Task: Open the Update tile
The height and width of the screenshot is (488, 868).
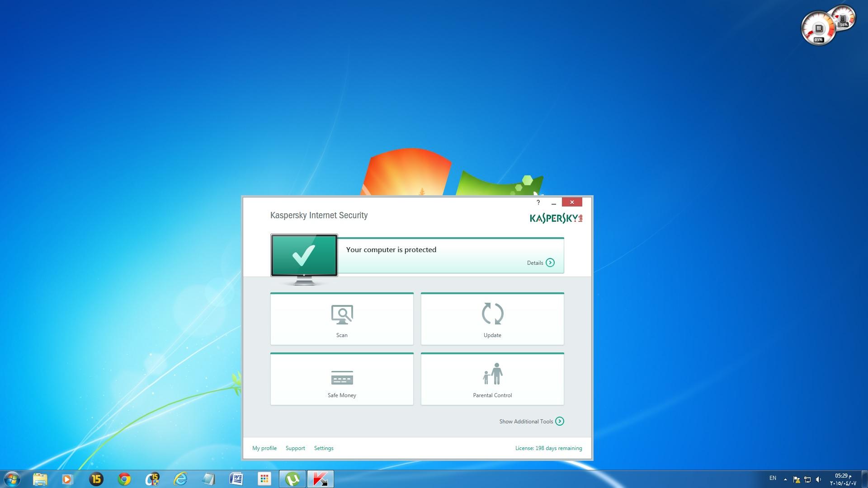Action: click(x=492, y=319)
